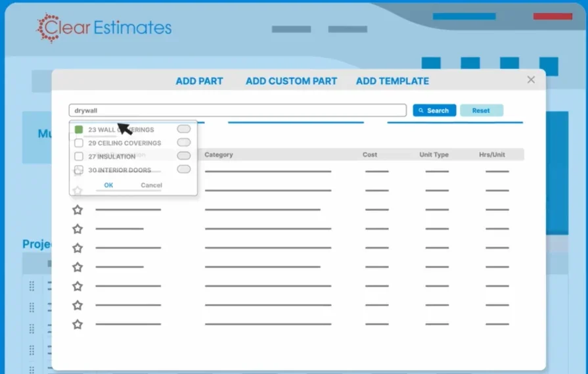
Task: Check the 29 Ceiling Coverings checkbox
Action: coord(79,143)
